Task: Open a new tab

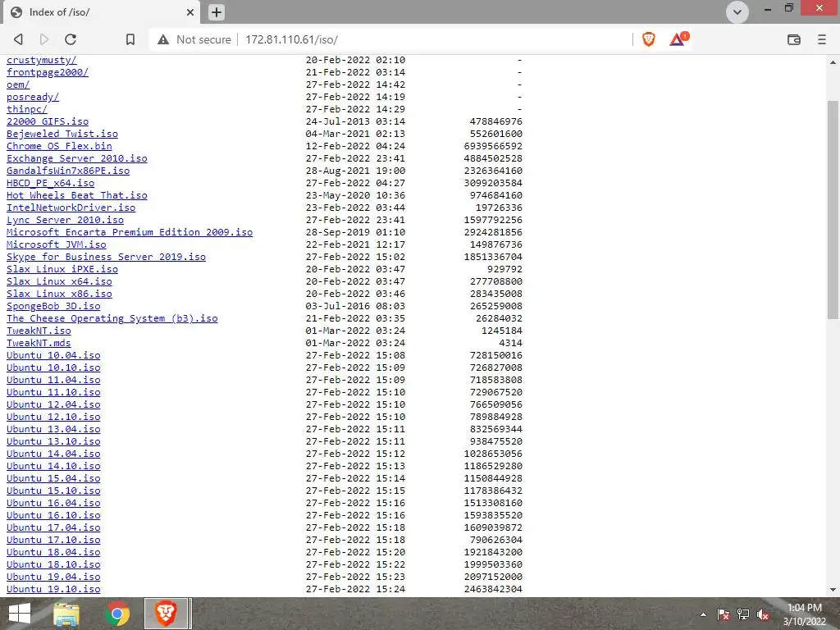Action: coord(217,12)
